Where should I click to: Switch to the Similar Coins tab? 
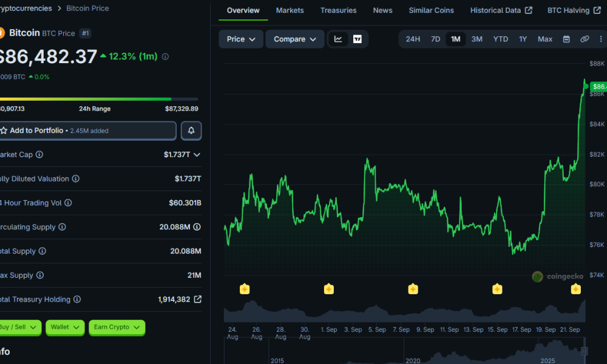(431, 10)
